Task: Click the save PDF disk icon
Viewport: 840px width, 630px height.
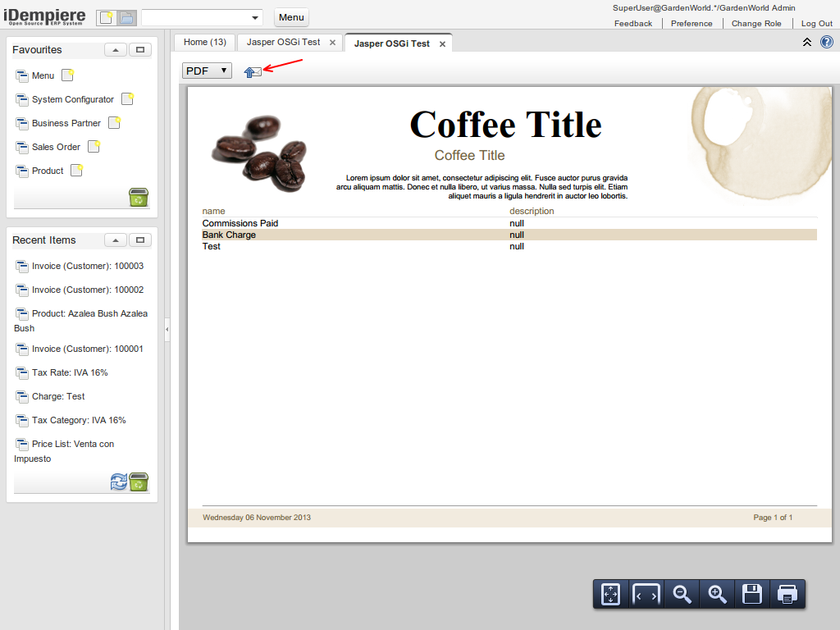Action: pyautogui.click(x=751, y=594)
